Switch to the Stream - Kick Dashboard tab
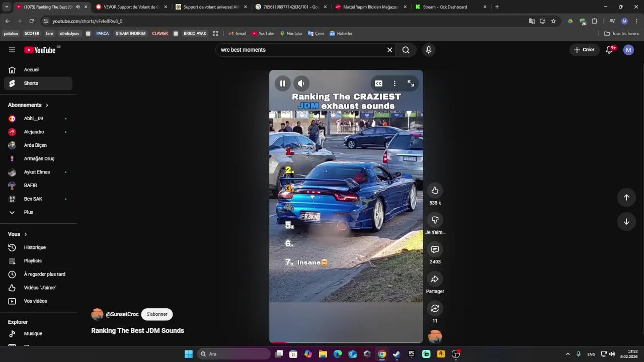Viewport: 644px width, 362px height. coord(450,7)
